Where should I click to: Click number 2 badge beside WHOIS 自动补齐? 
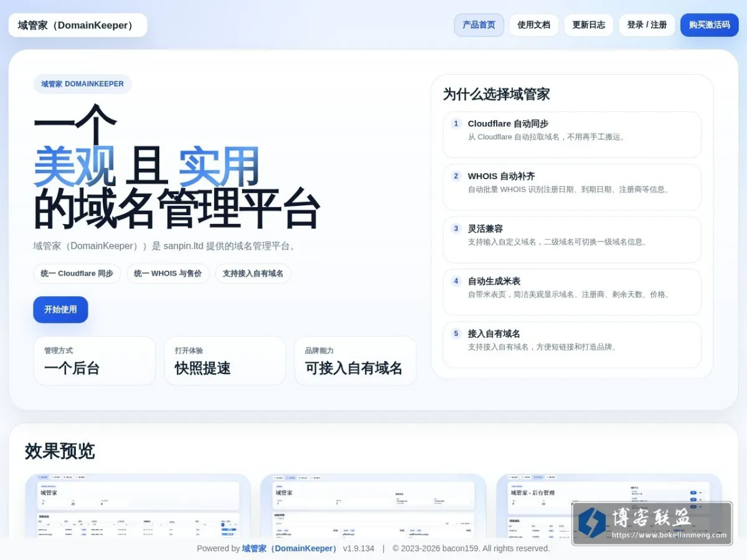point(456,176)
